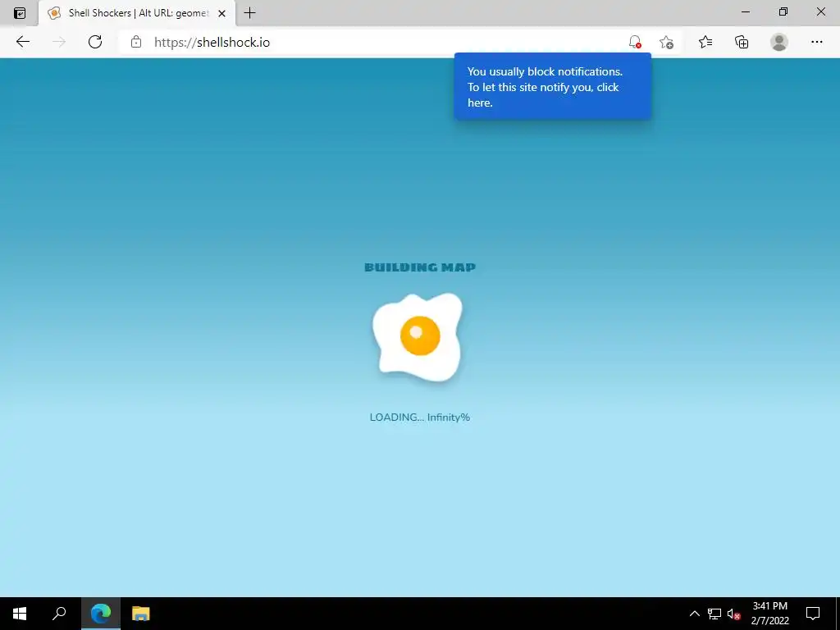Open Edge Settings and more menu

pos(816,42)
